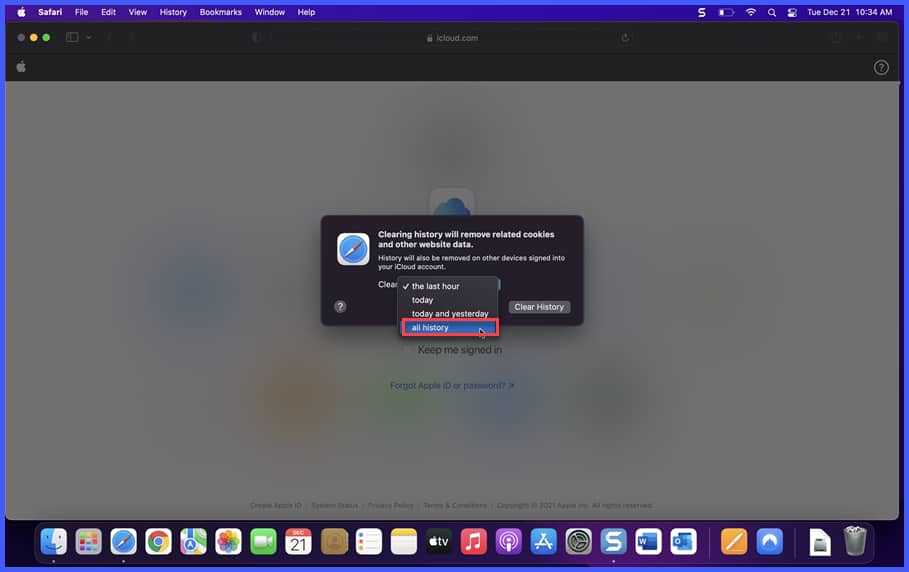Launch Launchpad from the Dock

coord(89,542)
